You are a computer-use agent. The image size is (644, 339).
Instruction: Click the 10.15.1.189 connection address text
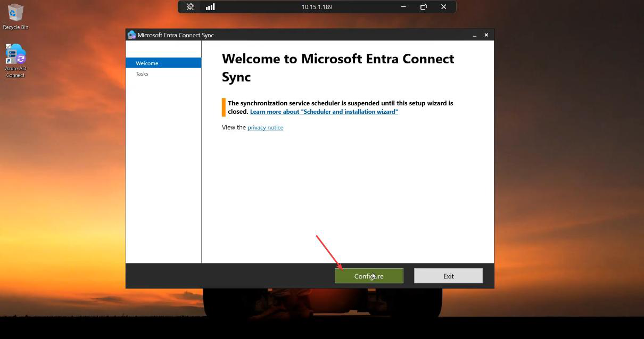[317, 7]
